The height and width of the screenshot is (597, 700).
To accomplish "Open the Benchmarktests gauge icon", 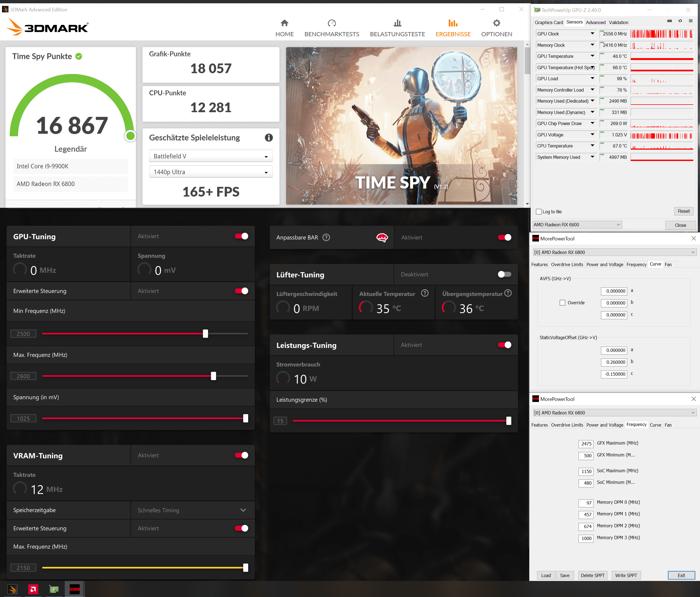I will (331, 23).
